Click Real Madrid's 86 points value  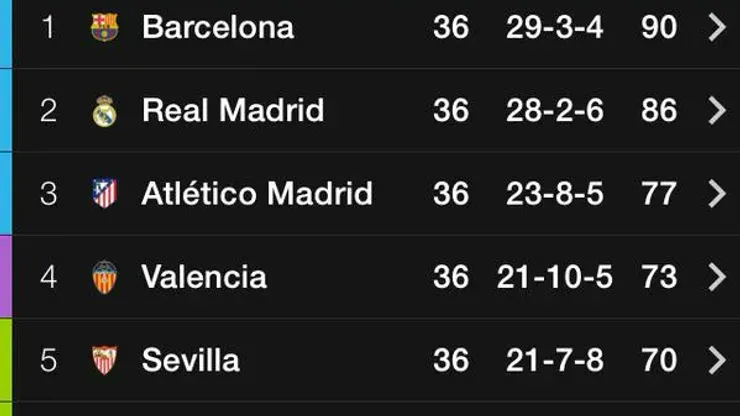[x=659, y=110]
